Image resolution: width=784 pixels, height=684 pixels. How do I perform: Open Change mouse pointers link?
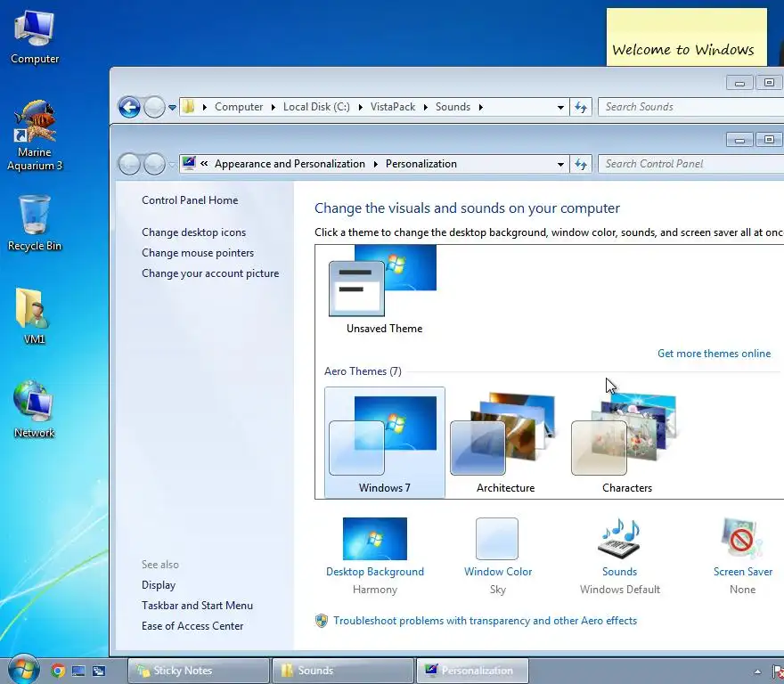198,253
